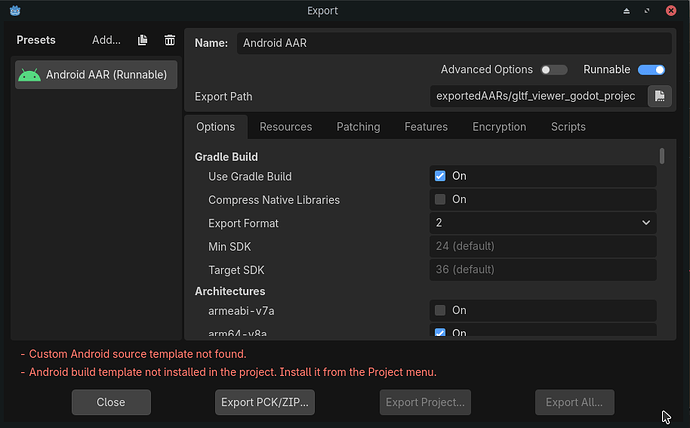Click the Export Path label
Image resolution: width=690 pixels, height=428 pixels.
pos(224,96)
